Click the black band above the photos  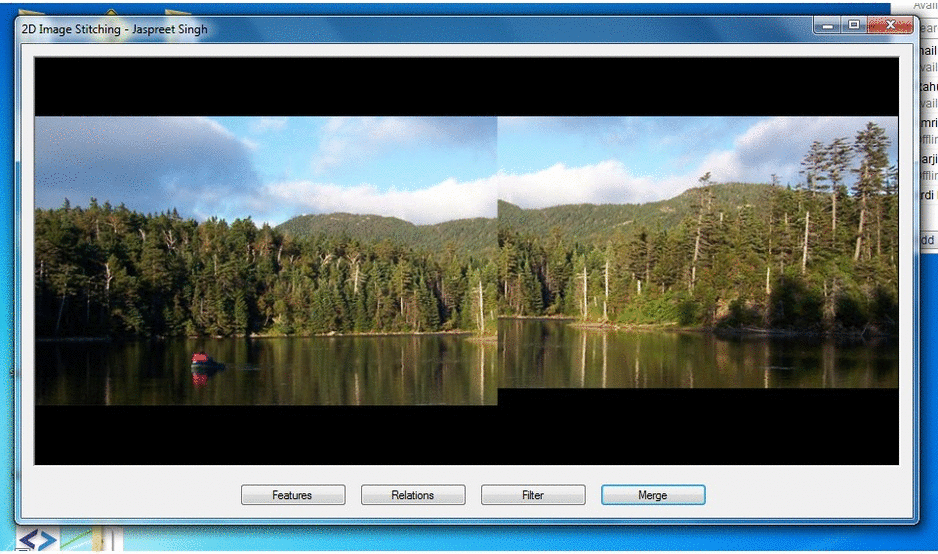pyautogui.click(x=466, y=86)
